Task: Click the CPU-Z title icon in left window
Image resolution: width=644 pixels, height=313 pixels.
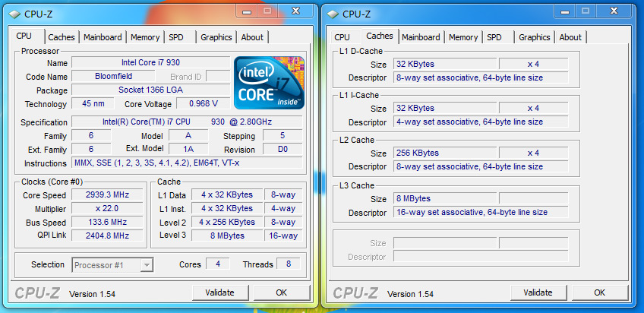Action: [x=15, y=14]
